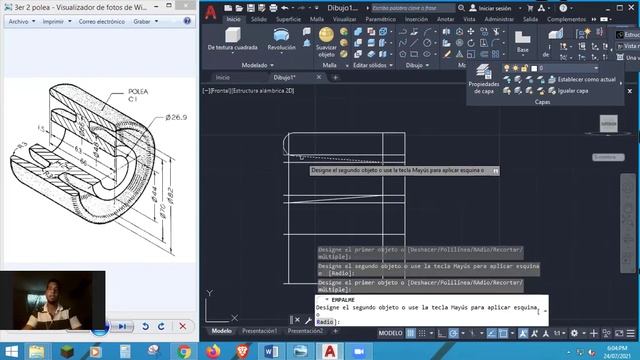
Task: Toggle the drawing grid display in status bar
Action: coord(410,333)
